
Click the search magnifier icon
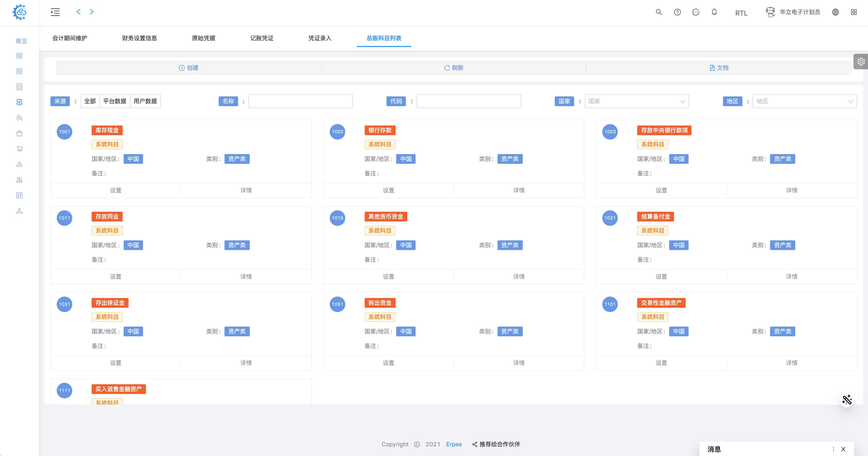[x=659, y=12]
